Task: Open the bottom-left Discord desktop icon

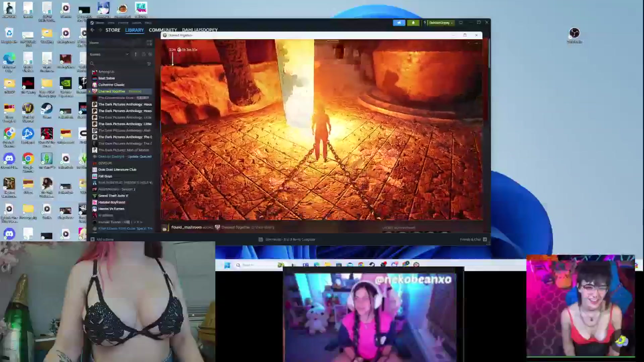Action: click(x=9, y=234)
